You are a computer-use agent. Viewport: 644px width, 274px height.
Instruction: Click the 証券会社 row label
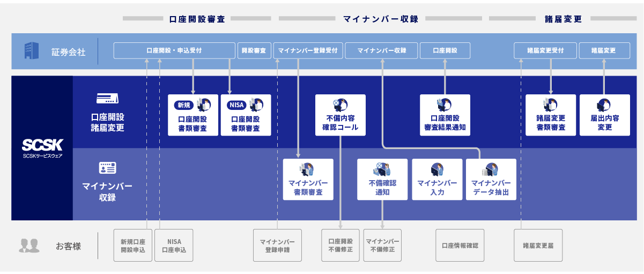[x=69, y=53]
